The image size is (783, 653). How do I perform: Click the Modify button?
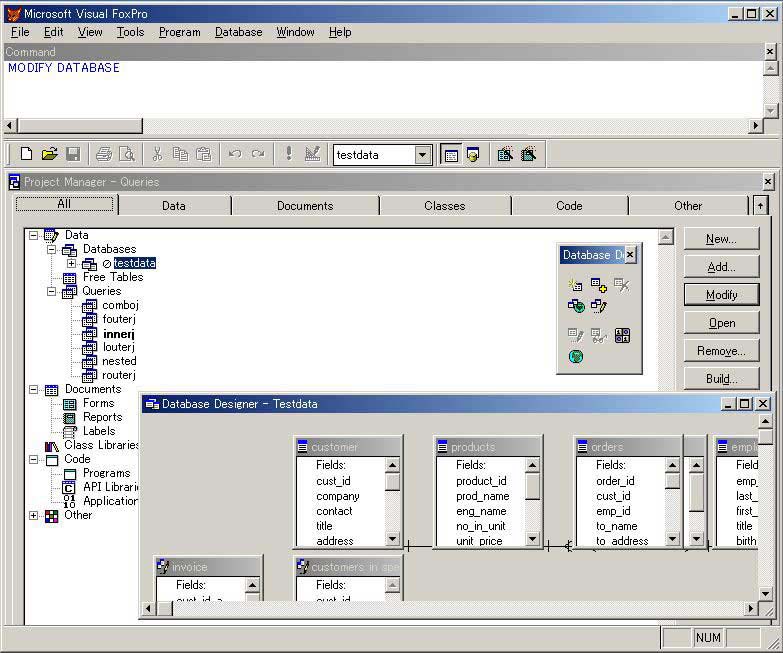tap(721, 295)
